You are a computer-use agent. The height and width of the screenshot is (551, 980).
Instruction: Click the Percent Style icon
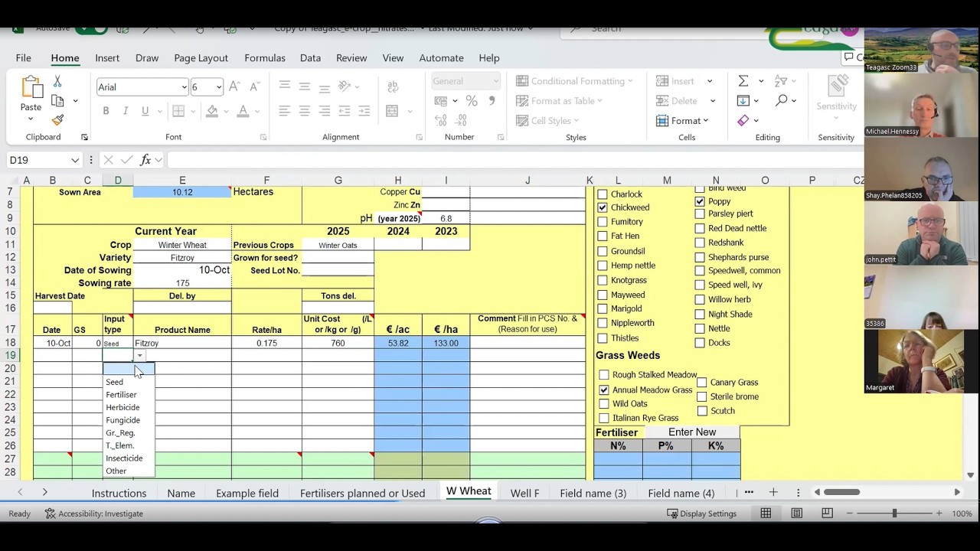[472, 100]
